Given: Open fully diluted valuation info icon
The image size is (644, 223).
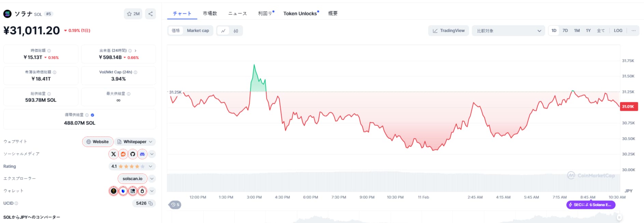Looking at the screenshot, I should (x=55, y=72).
